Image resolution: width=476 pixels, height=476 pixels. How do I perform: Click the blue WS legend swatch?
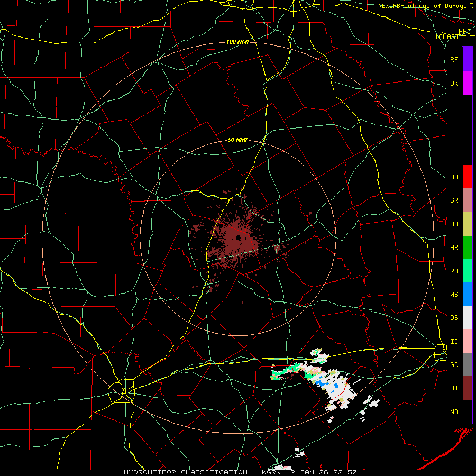coord(467,294)
